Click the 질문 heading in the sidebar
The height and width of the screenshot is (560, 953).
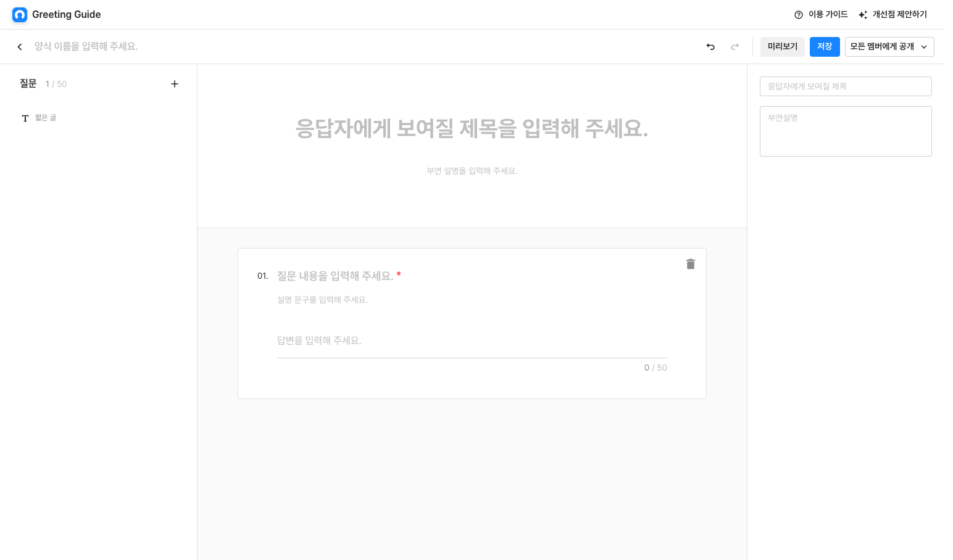28,84
